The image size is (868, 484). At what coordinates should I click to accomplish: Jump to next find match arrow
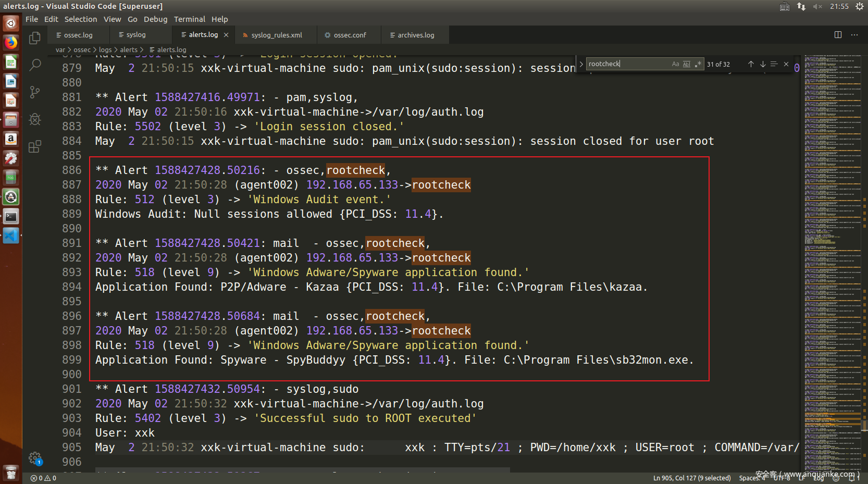763,64
